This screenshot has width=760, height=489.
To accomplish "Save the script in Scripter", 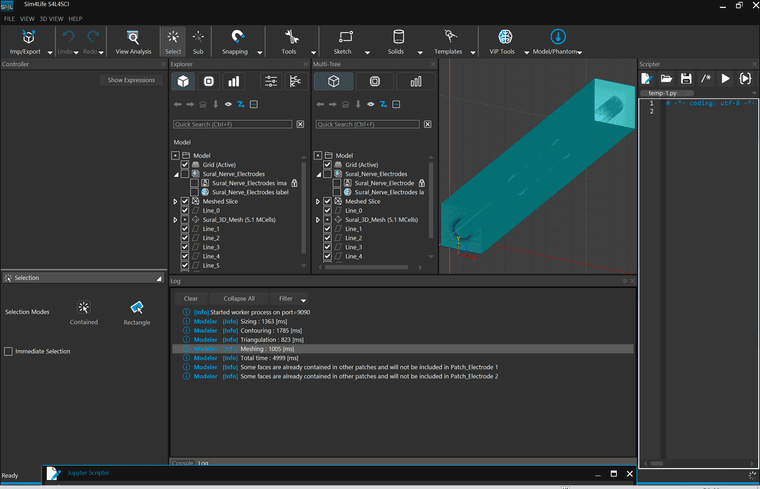I will [686, 79].
